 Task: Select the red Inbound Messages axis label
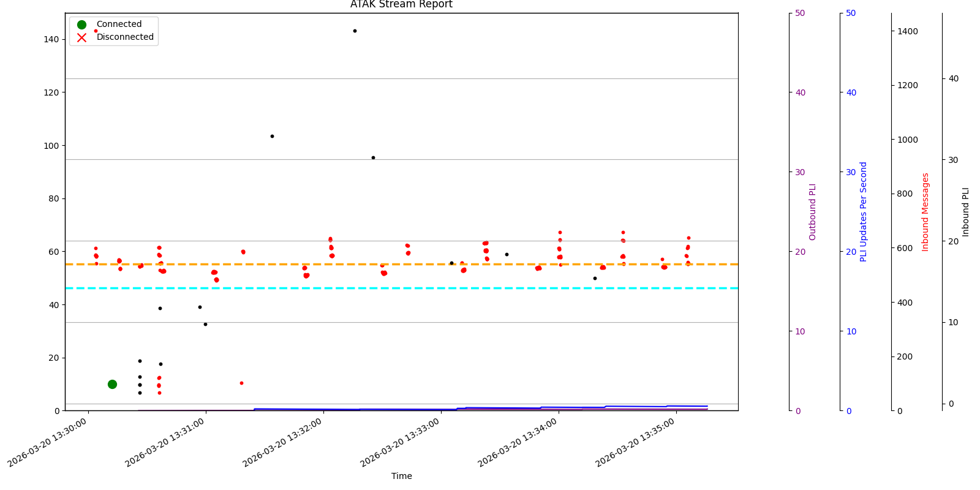(925, 211)
